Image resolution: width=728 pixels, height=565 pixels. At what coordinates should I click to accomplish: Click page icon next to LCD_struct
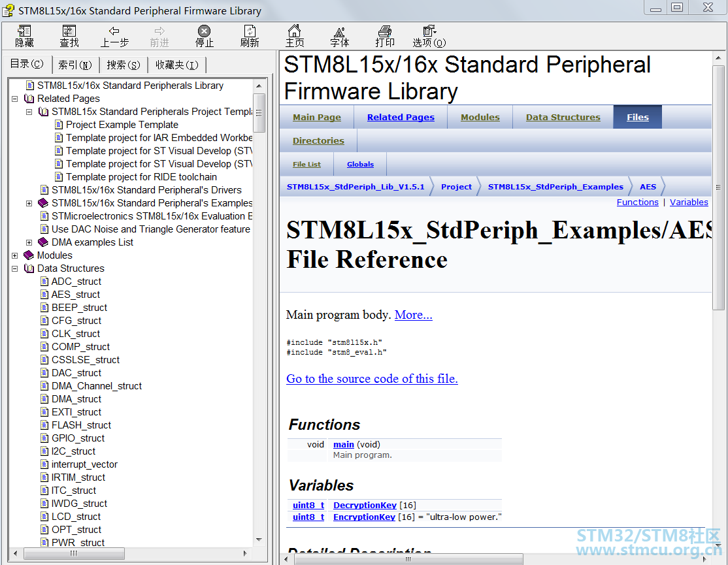44,516
